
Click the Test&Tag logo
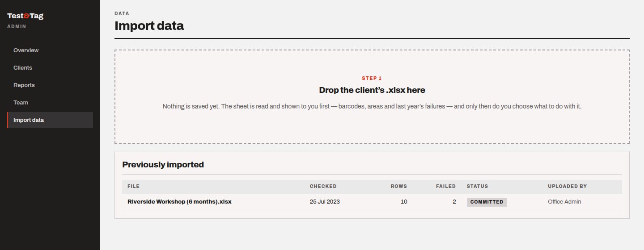tap(25, 16)
